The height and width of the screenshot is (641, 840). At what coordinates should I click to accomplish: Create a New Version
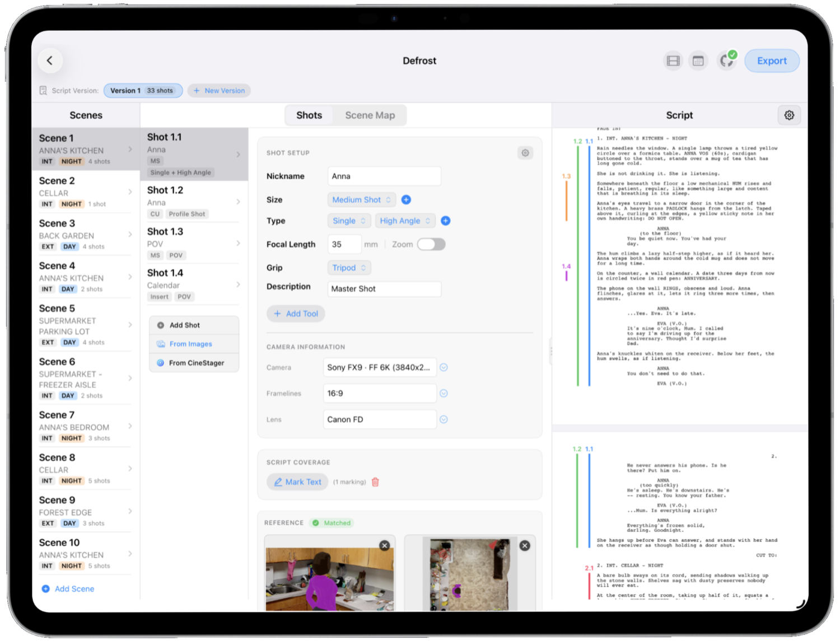point(219,91)
